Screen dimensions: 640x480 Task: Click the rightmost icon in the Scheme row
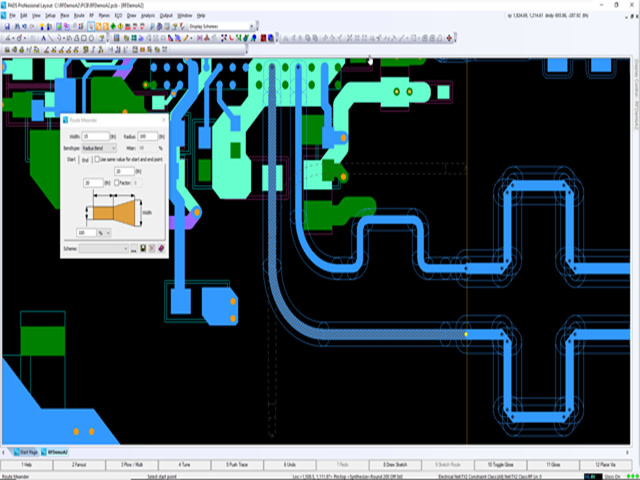coord(161,248)
